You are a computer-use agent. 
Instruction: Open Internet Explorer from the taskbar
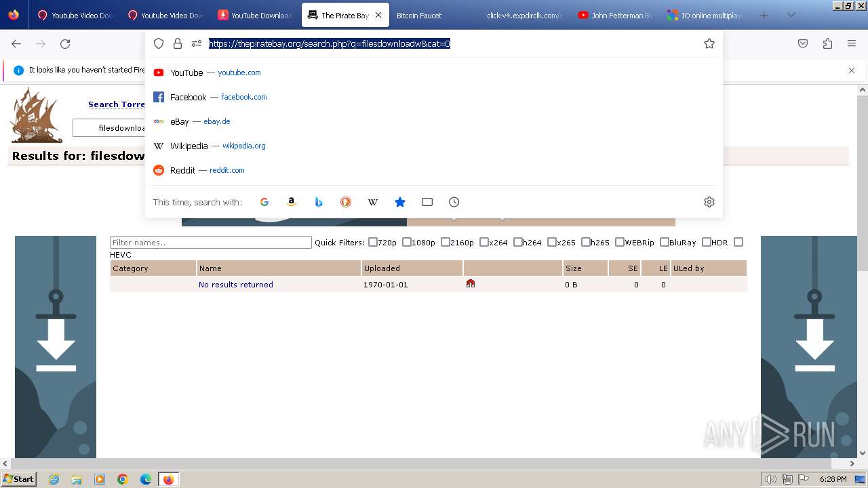(54, 479)
